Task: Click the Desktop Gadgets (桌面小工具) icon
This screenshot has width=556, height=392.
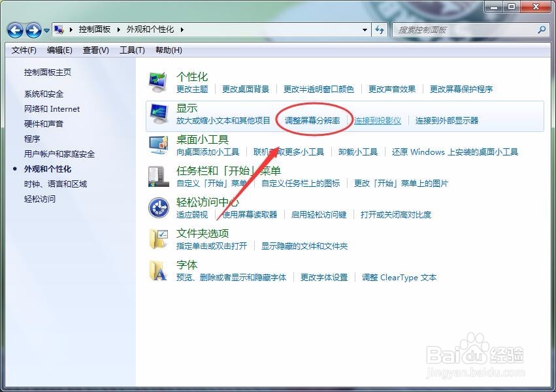Action: [158, 145]
